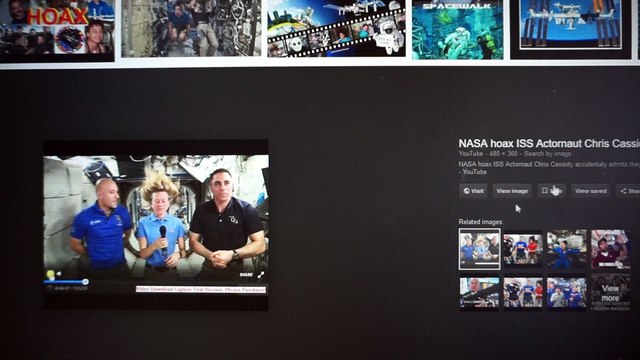Click the YouTube source label under the title

click(471, 154)
